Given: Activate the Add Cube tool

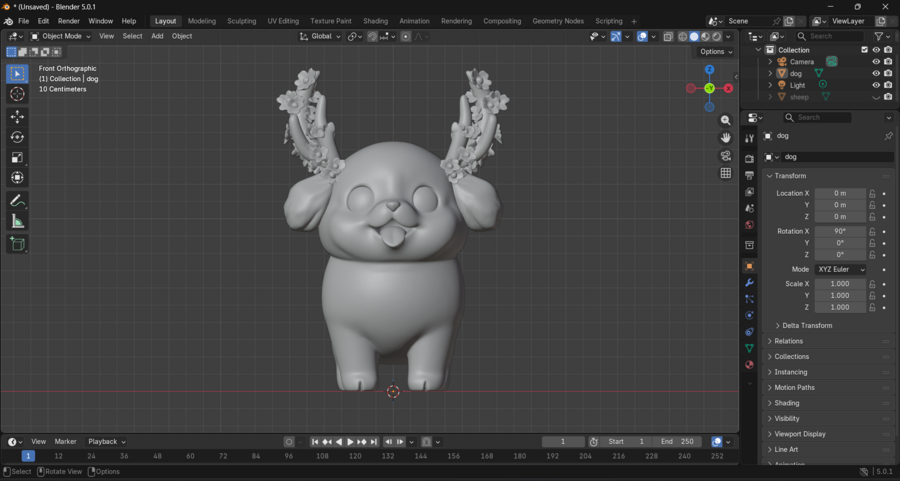Looking at the screenshot, I should coord(17,244).
